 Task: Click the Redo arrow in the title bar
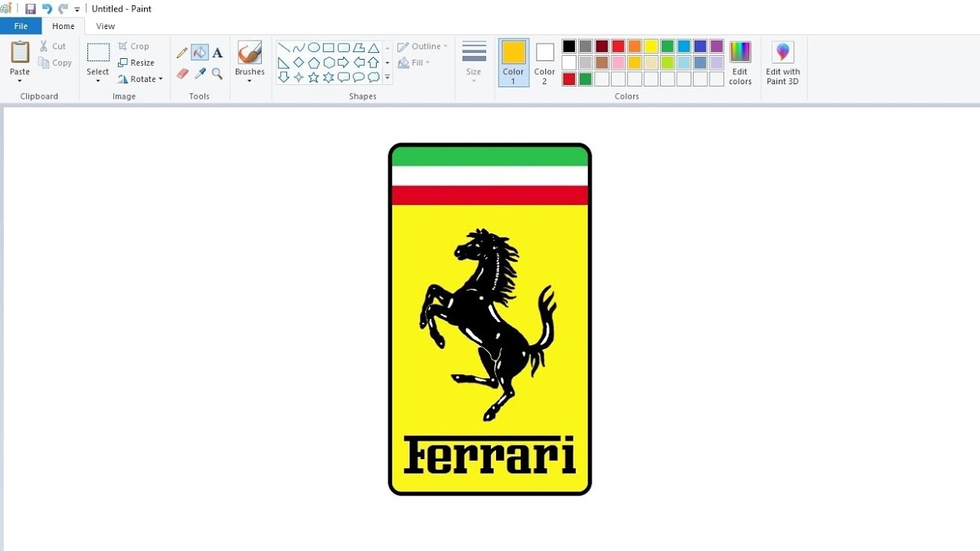pyautogui.click(x=63, y=9)
